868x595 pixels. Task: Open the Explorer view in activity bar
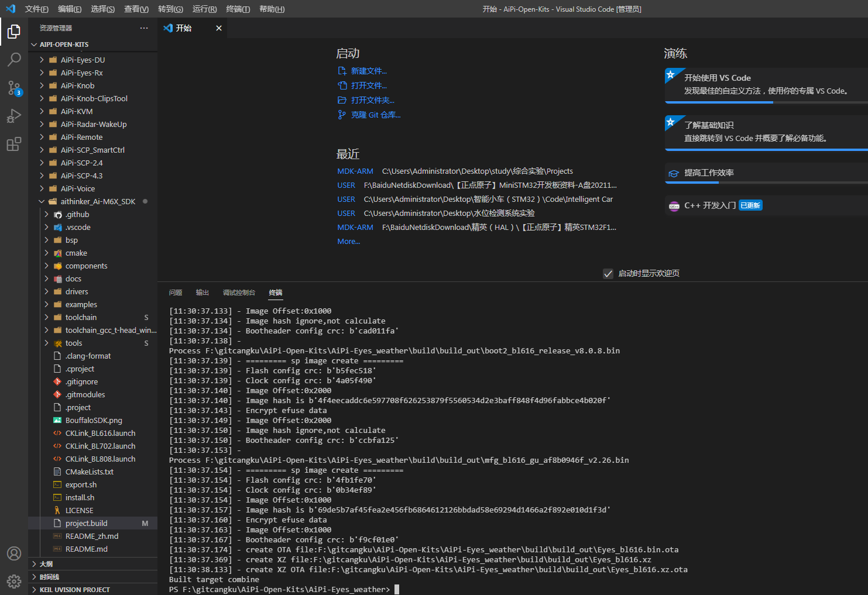(x=14, y=31)
